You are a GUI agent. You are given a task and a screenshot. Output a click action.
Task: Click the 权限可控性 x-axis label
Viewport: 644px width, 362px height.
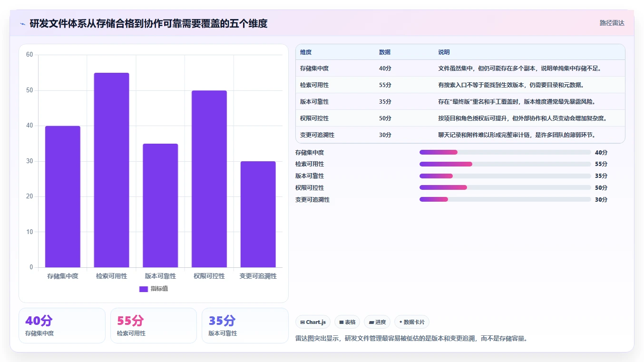(209, 276)
